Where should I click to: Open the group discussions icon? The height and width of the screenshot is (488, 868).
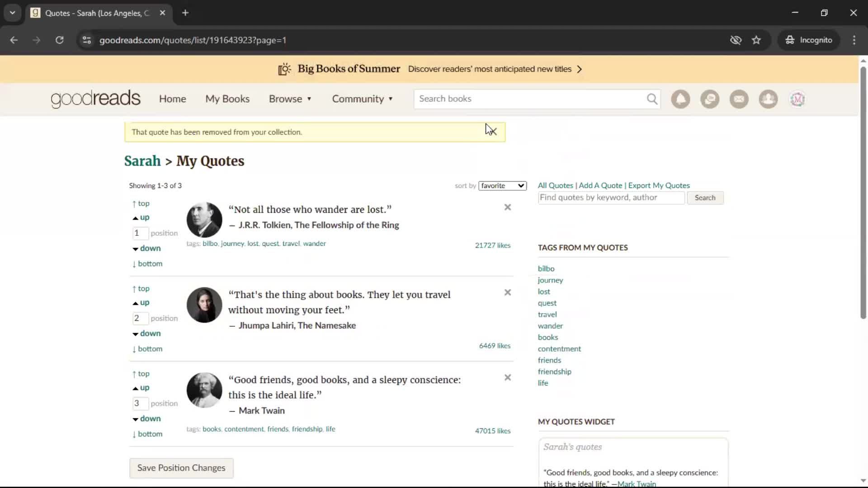(x=710, y=99)
